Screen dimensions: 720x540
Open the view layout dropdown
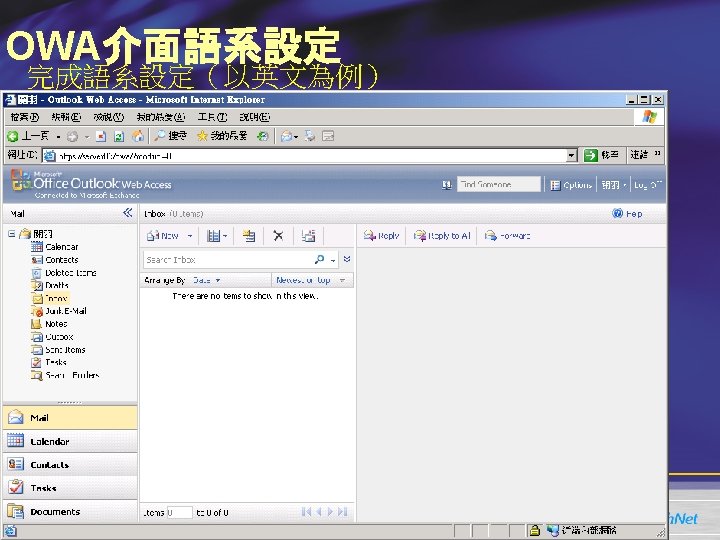(217, 236)
